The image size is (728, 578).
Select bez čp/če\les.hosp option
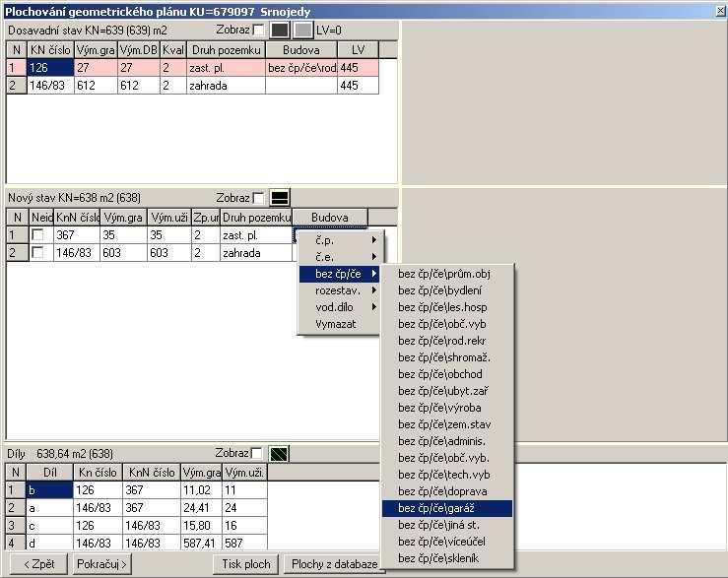[x=447, y=307]
